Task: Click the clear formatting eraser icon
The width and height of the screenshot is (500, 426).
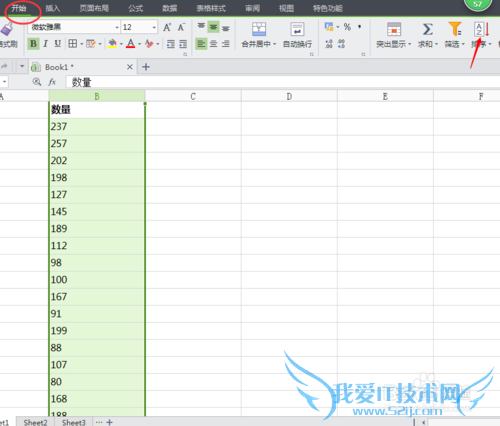Action: click(x=149, y=44)
